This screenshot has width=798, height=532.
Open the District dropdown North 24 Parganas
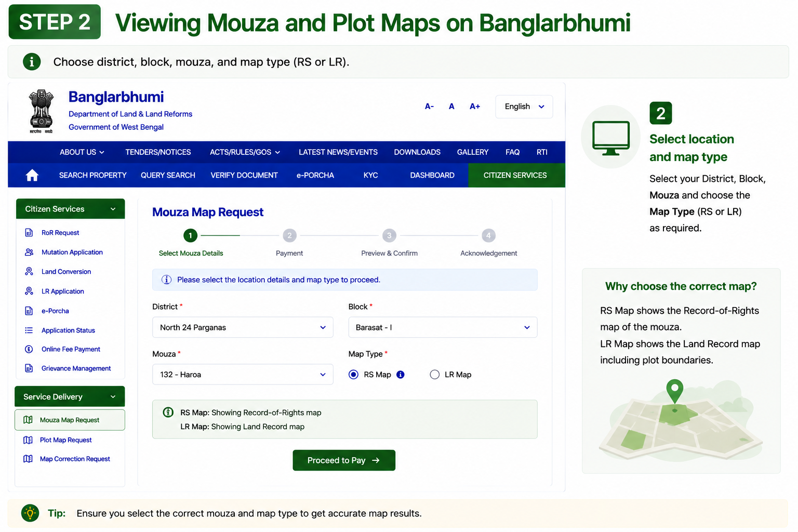tap(243, 327)
